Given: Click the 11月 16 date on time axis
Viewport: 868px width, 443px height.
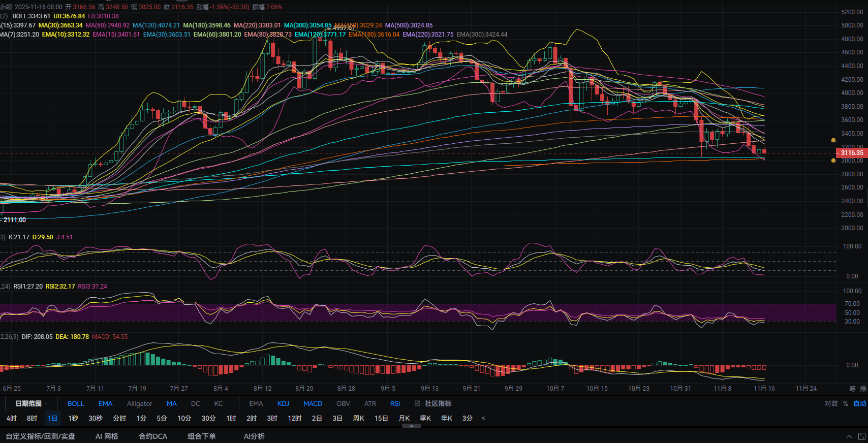Looking at the screenshot, I should (x=764, y=389).
